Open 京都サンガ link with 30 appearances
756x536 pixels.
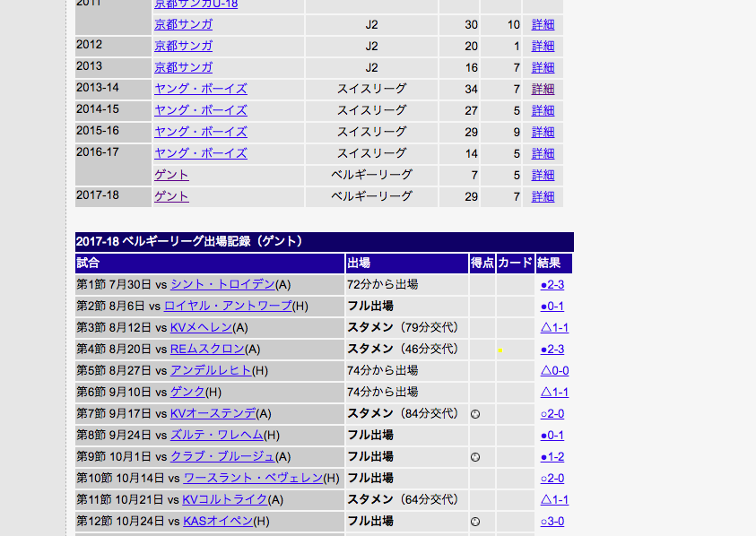pos(183,24)
